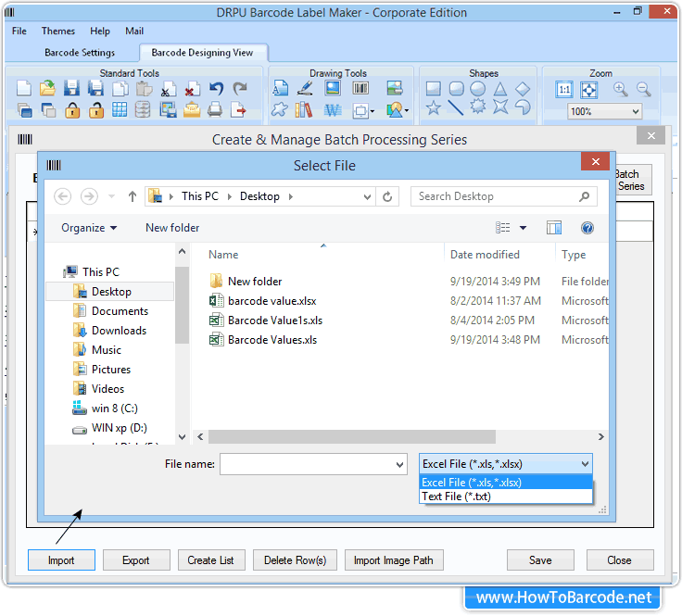Click the Delete Row(s) button
Image resolution: width=682 pixels, height=616 pixels.
[x=296, y=559]
